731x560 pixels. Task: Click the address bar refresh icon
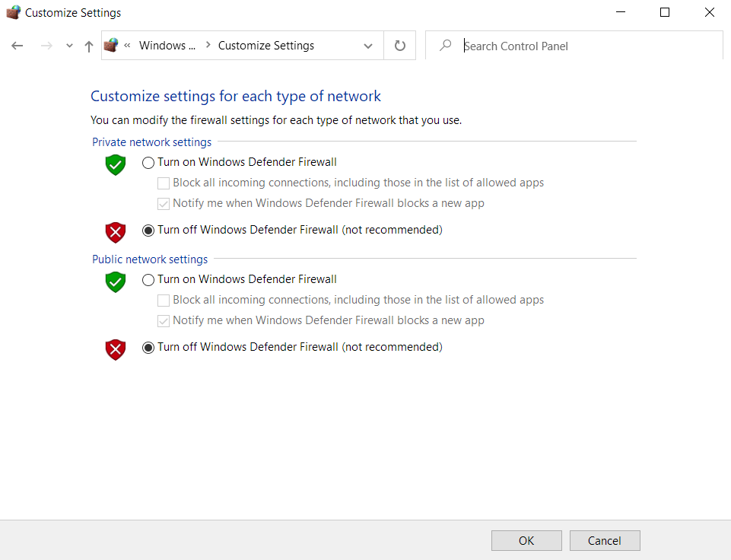400,46
